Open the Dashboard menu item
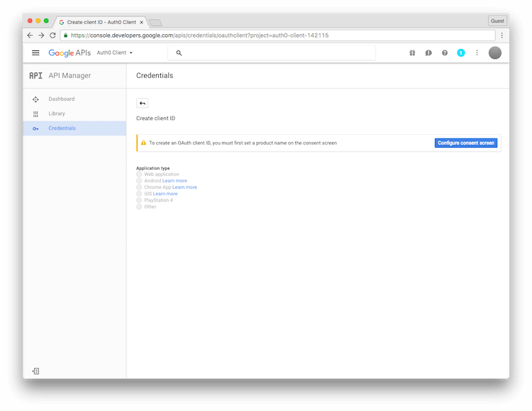The image size is (532, 411). pos(74,99)
